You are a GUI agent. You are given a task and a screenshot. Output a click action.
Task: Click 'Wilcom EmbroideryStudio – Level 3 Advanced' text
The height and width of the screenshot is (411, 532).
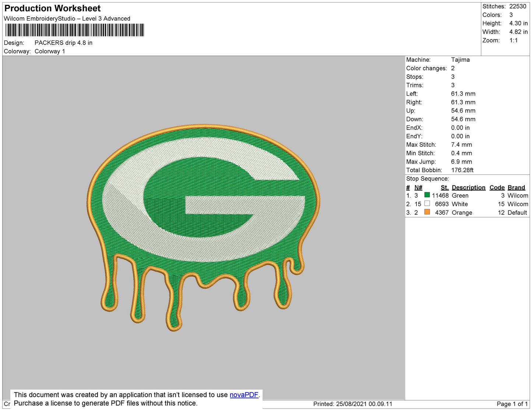67,19
